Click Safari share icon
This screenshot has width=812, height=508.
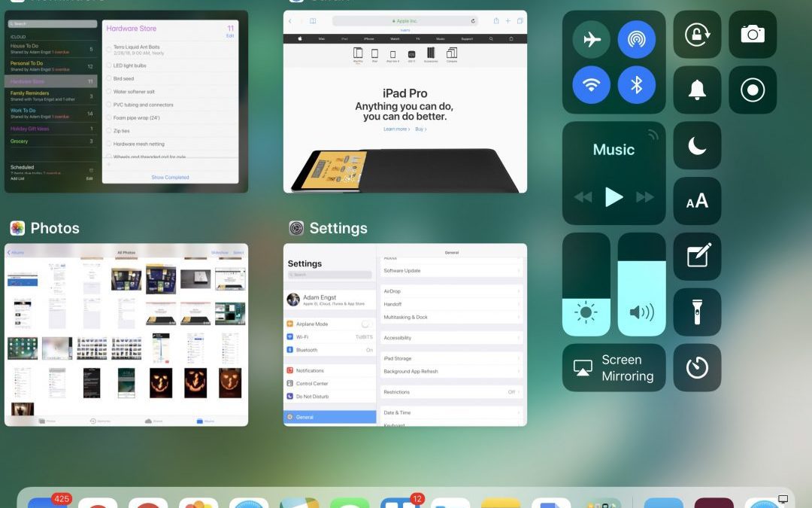pos(495,21)
